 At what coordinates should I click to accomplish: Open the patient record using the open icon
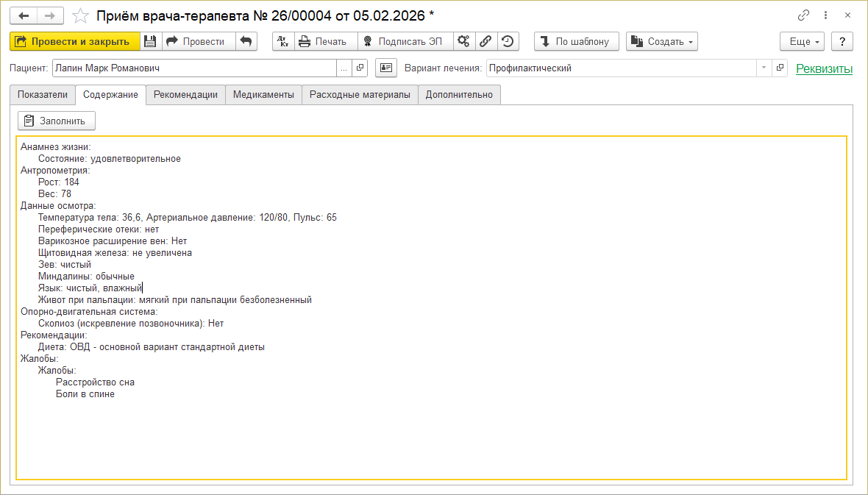pyautogui.click(x=360, y=68)
